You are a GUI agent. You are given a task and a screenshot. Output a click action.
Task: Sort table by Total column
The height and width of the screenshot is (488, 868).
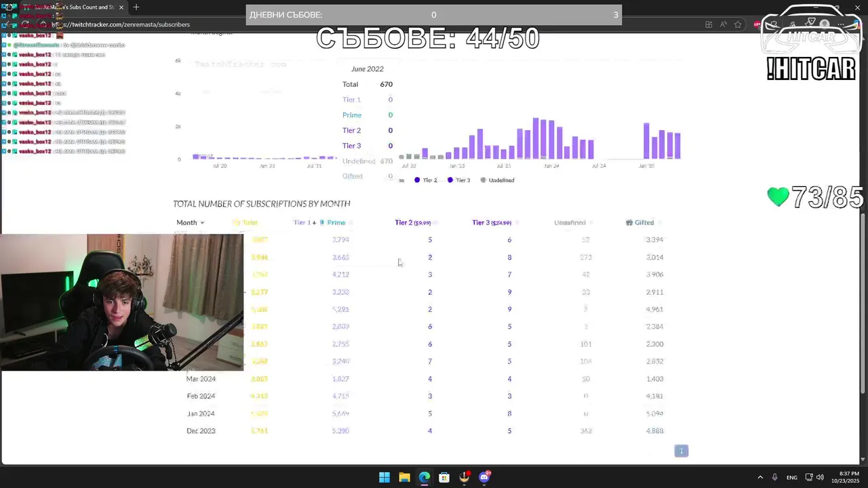point(245,222)
